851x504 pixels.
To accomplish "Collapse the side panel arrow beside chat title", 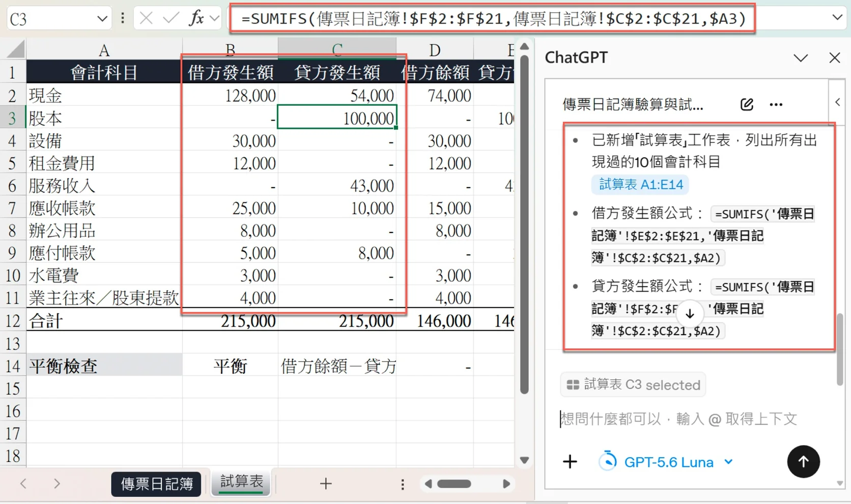I will (x=838, y=102).
